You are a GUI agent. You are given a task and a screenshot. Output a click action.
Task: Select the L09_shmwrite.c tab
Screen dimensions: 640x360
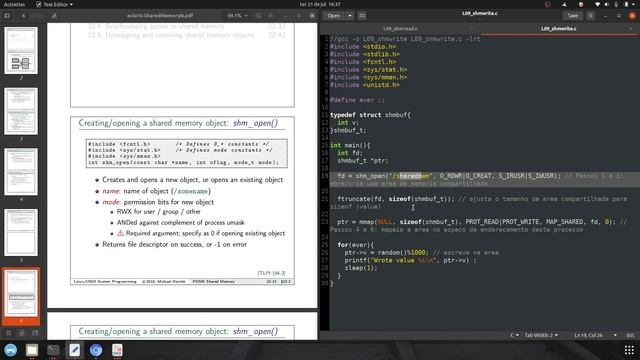[558, 29]
